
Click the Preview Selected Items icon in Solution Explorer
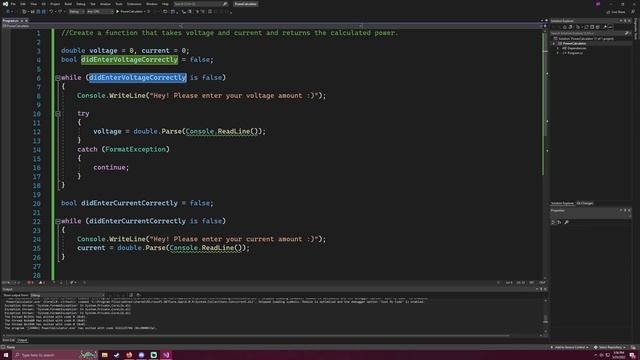(610, 27)
